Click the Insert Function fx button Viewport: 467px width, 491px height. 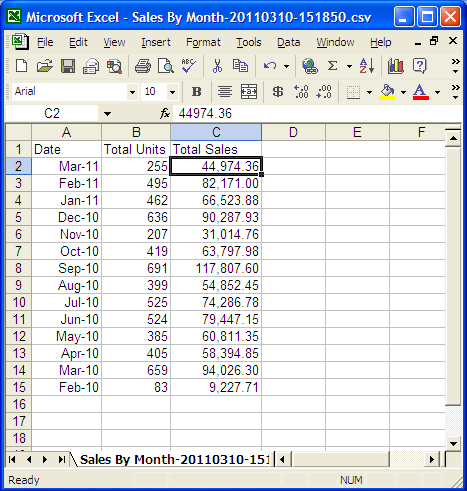[165, 113]
